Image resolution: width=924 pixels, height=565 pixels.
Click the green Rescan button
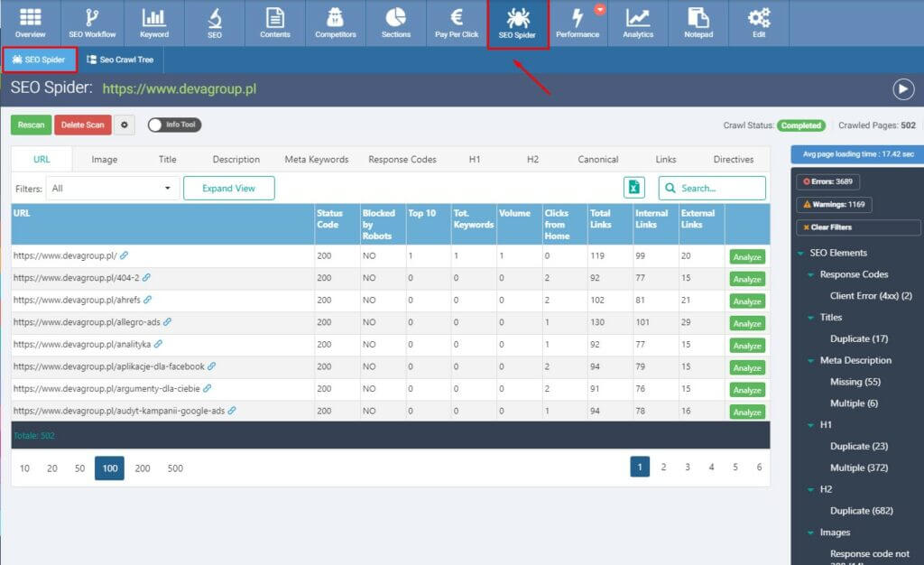point(31,125)
